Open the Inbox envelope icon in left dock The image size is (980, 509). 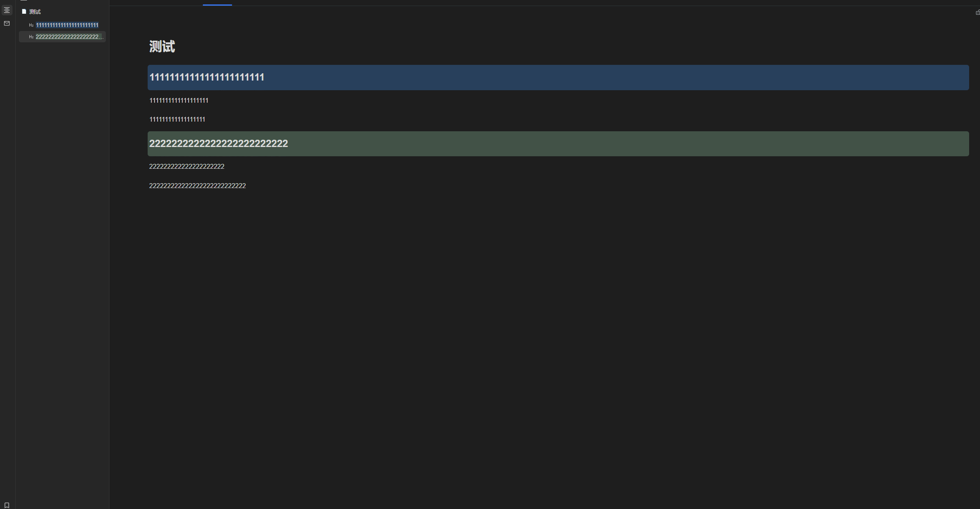click(7, 23)
